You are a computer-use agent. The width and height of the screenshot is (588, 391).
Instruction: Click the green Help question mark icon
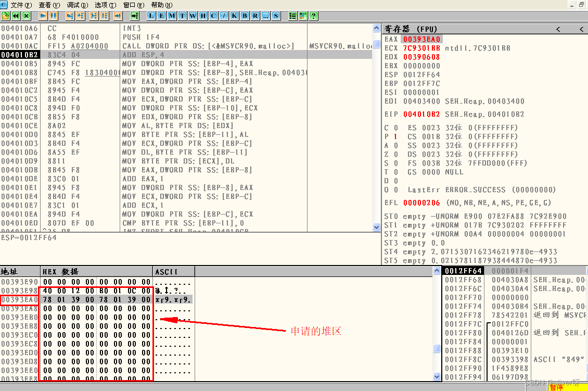pos(314,16)
